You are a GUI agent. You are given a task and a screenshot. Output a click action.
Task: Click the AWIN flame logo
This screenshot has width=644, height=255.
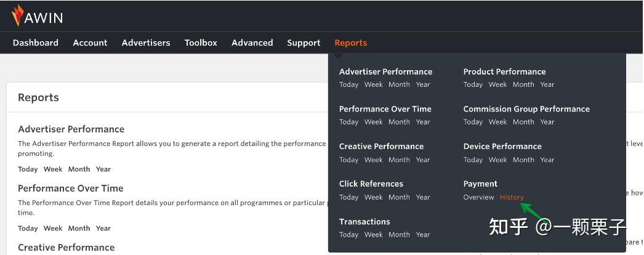(18, 15)
